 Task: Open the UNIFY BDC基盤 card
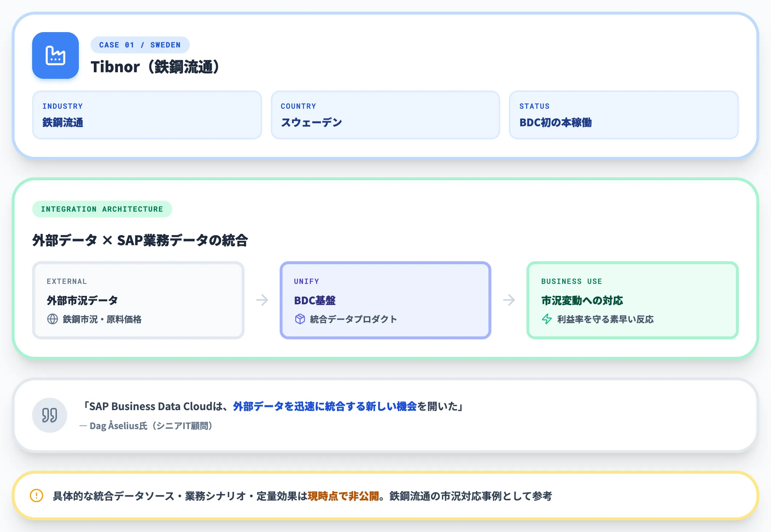tap(385, 300)
